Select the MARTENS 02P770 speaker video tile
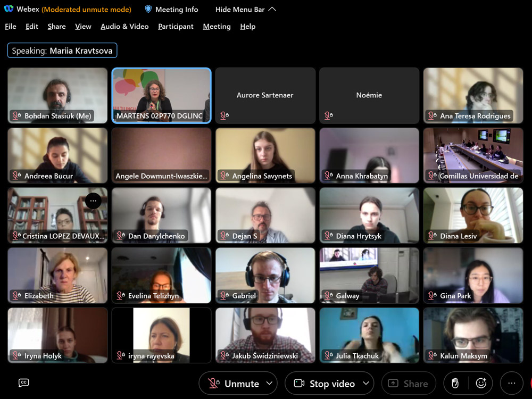Screen dimensions: 532x399 point(161,95)
